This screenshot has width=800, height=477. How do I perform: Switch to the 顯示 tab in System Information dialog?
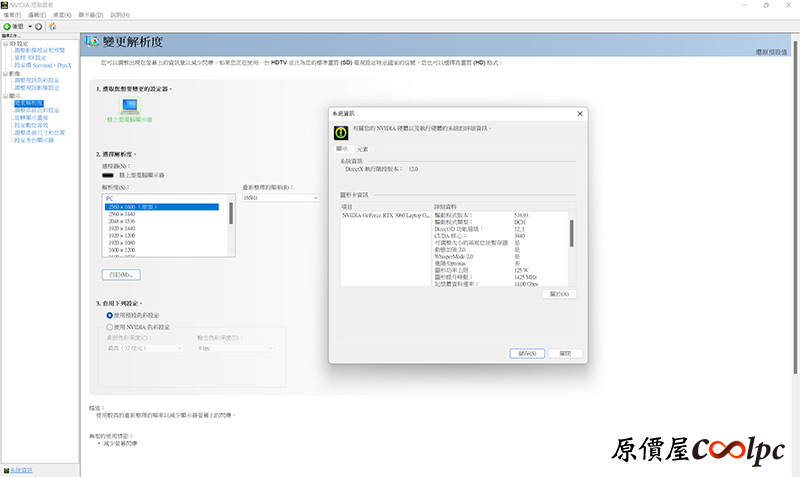coord(342,149)
